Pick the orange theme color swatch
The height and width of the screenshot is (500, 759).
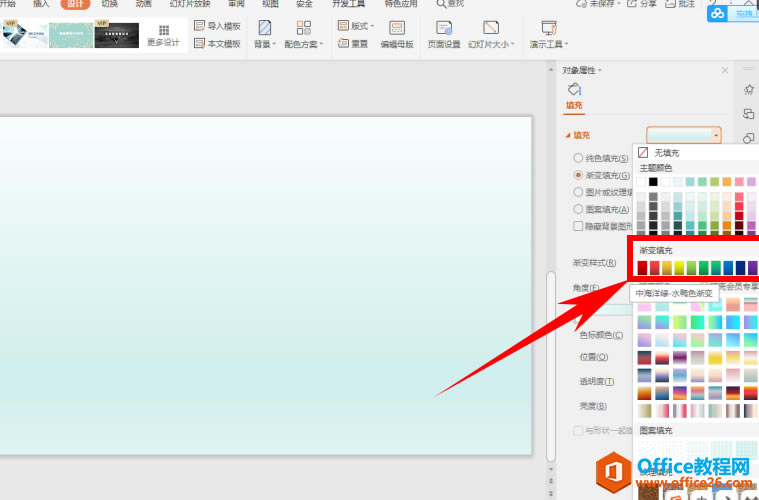(727, 182)
